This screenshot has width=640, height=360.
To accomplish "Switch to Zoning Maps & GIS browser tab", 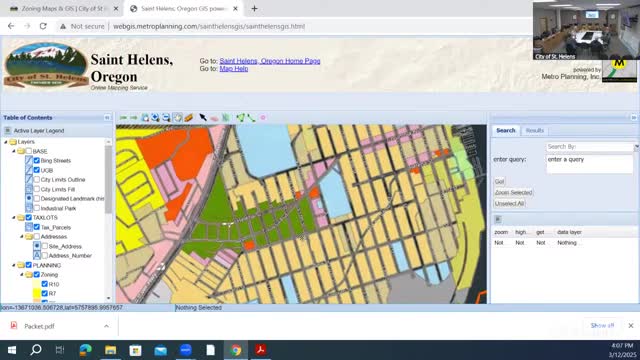I will coord(62,9).
